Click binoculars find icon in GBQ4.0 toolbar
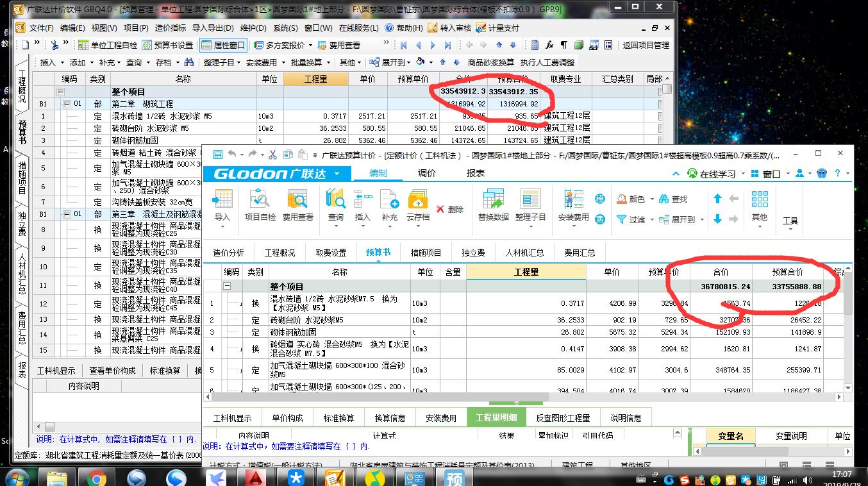Viewport: 868px width, 486px height. [x=188, y=62]
